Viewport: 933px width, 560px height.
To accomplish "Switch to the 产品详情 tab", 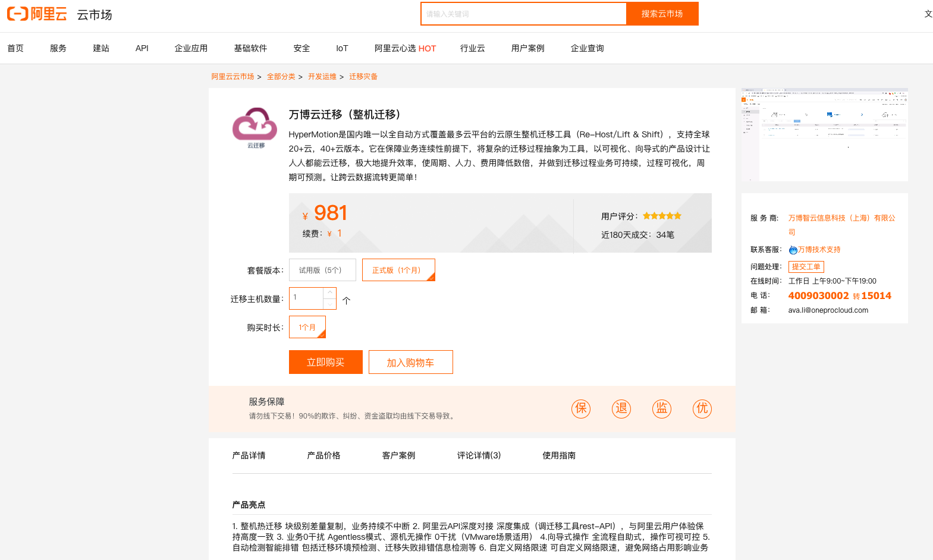I will [x=249, y=455].
